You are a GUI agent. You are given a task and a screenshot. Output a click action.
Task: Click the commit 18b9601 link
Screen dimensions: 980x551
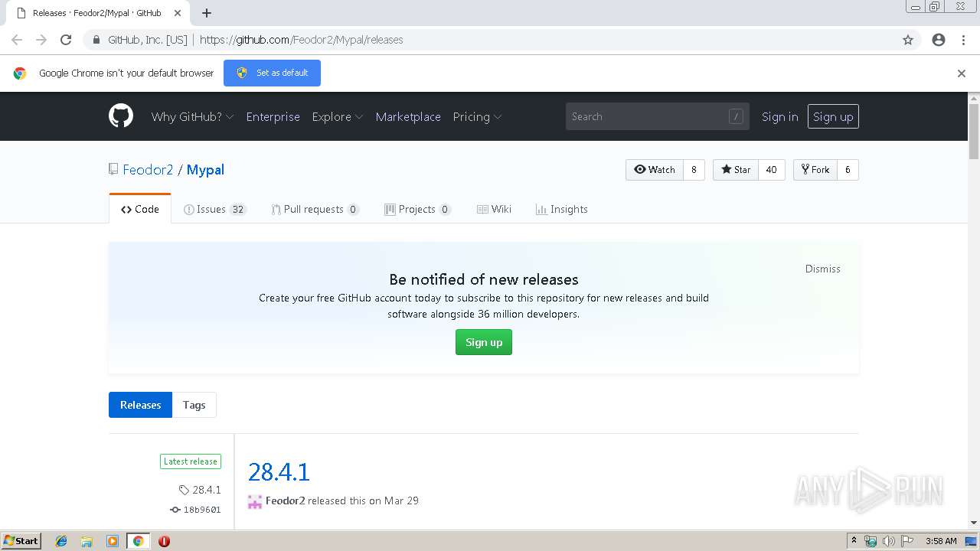[x=202, y=510]
